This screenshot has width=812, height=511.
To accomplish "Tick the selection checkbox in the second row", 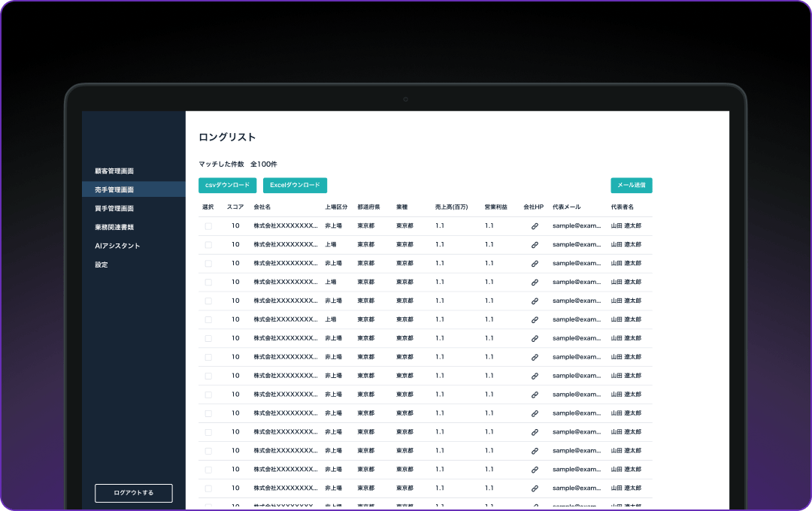I will click(x=208, y=244).
